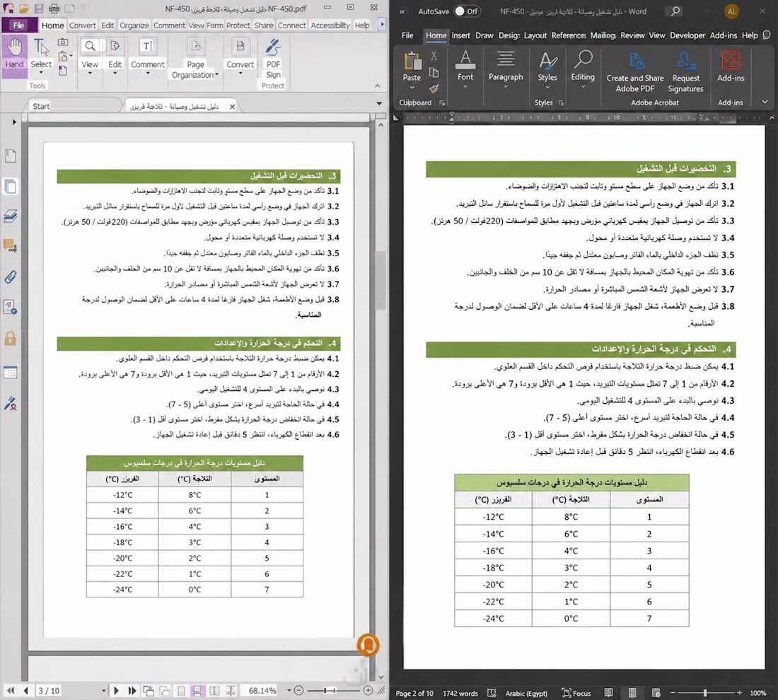The width and height of the screenshot is (778, 700).
Task: Enable Print Layout view in Word
Action: pos(632,693)
